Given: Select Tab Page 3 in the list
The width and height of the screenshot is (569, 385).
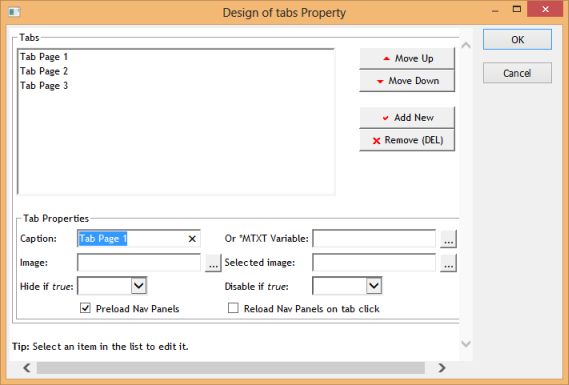Looking at the screenshot, I should coord(44,86).
